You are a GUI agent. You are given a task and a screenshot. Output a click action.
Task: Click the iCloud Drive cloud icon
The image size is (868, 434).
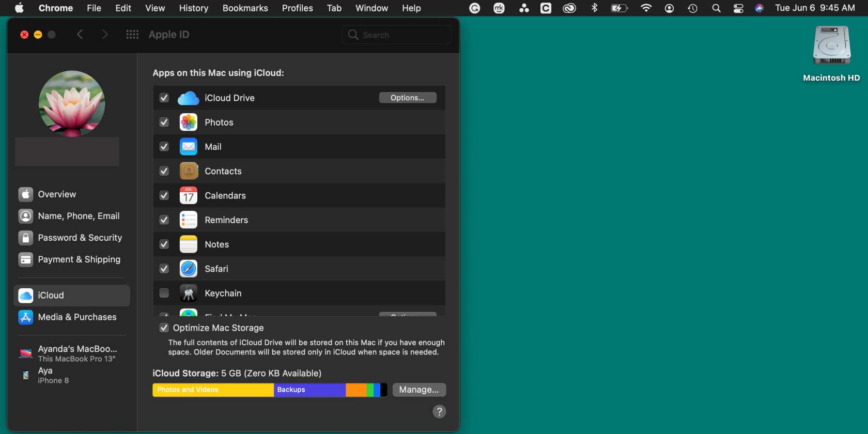tap(188, 98)
